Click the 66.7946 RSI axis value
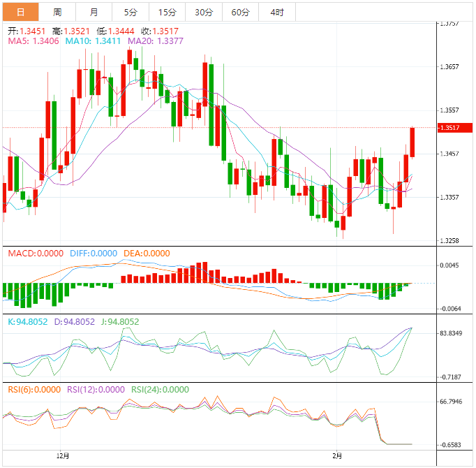Screen dimensions: 476x468 coord(451,402)
